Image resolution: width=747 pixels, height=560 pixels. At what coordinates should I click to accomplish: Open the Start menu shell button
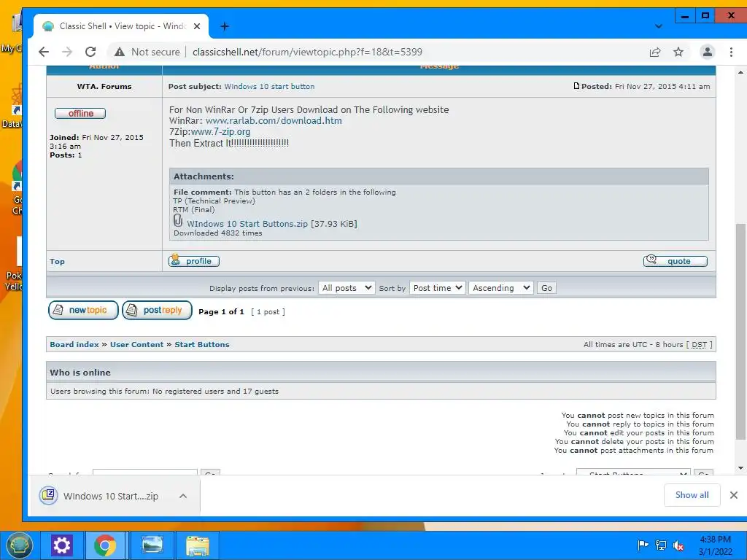click(19, 545)
